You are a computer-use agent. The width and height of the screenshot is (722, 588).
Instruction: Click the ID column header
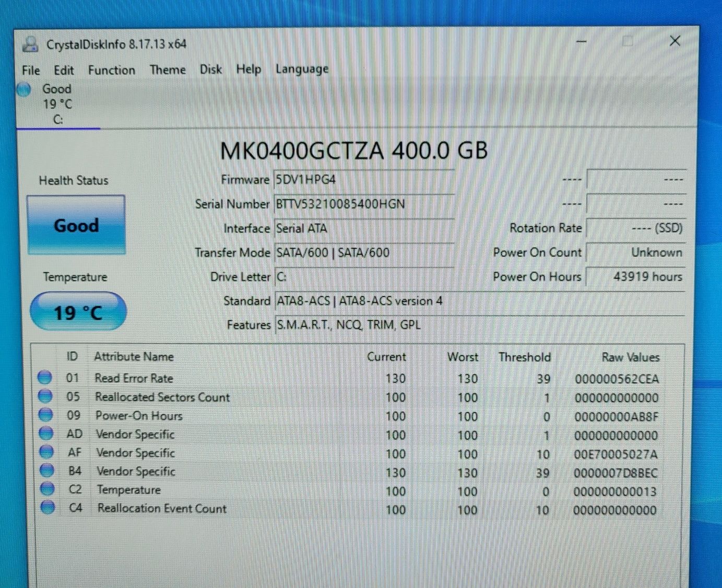72,357
